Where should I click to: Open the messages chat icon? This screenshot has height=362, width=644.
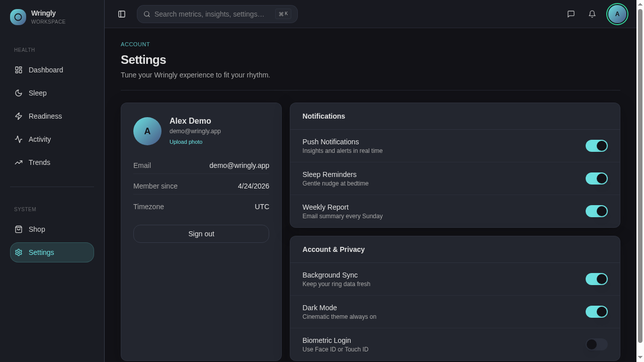tap(571, 14)
